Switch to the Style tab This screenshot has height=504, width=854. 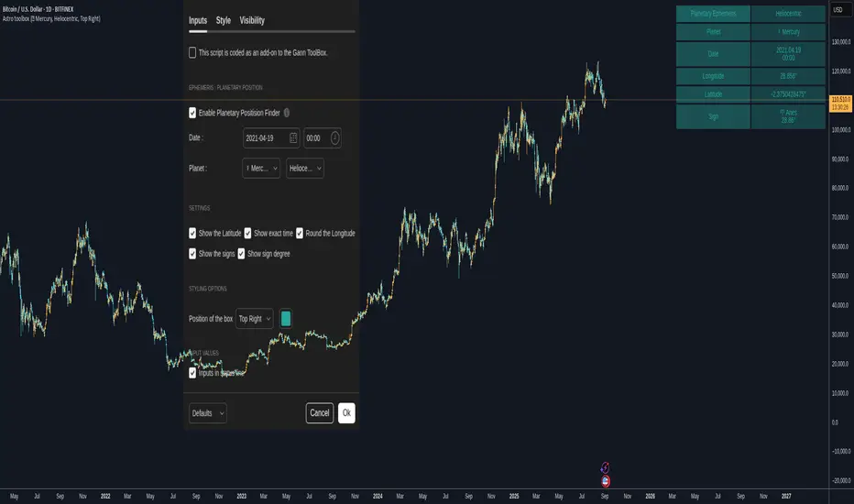point(224,20)
